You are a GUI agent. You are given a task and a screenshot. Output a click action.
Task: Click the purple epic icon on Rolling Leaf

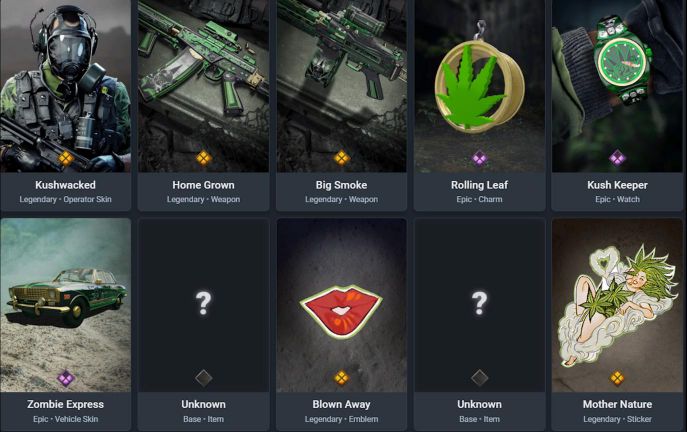coord(479,158)
